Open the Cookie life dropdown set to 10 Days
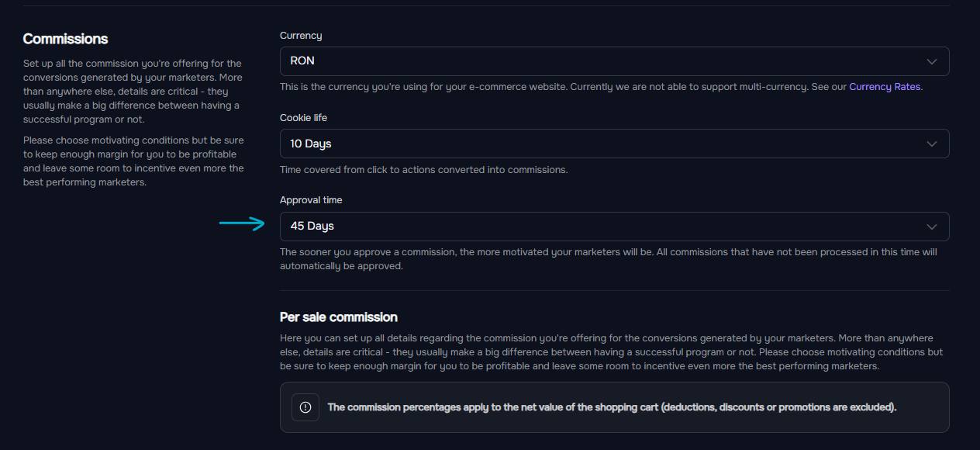Image resolution: width=980 pixels, height=450 pixels. (x=614, y=144)
